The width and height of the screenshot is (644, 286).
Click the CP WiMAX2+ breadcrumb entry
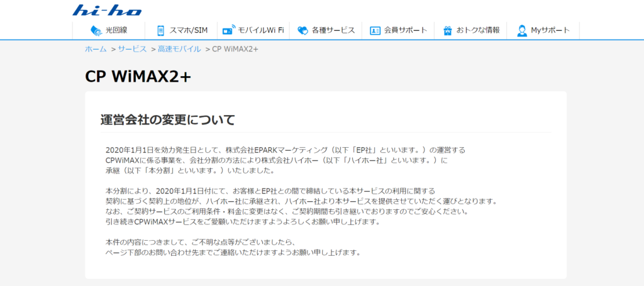pyautogui.click(x=235, y=49)
